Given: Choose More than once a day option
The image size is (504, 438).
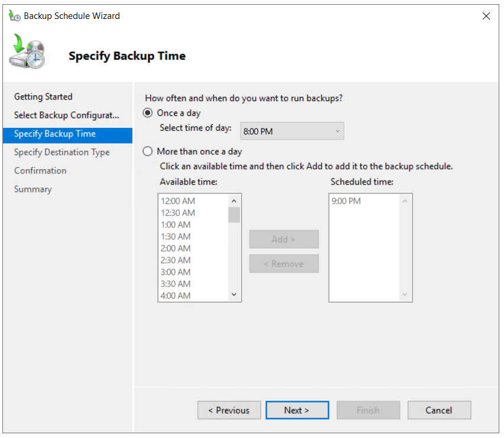Looking at the screenshot, I should pyautogui.click(x=148, y=152).
